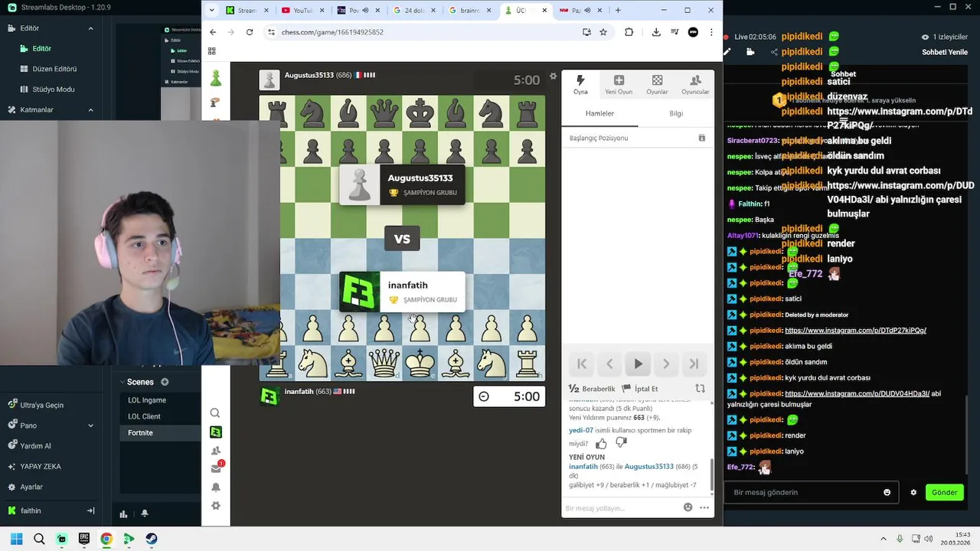
Task: Open the Chrome three-dot menu
Action: pos(711,32)
